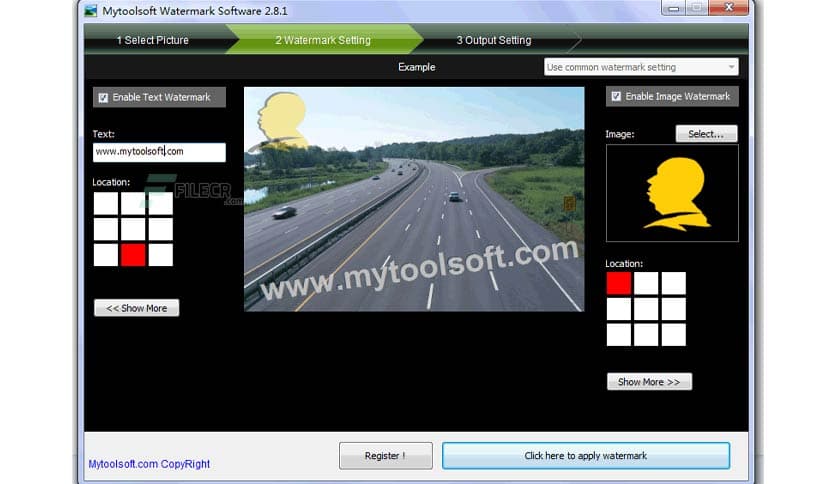
Task: Toggle the Enable Image Watermark checkbox
Action: (616, 96)
